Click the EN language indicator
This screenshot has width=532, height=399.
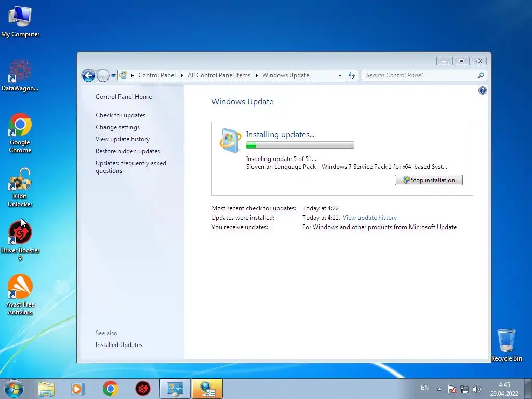424,388
